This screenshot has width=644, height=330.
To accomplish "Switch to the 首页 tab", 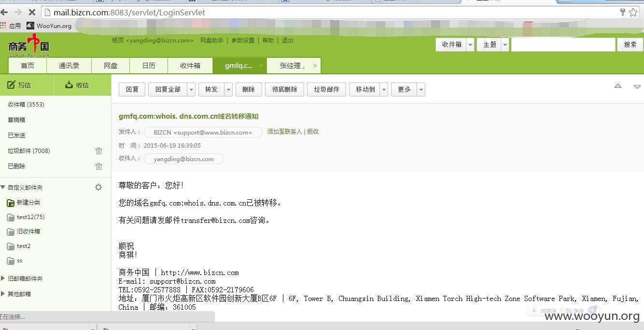I will coord(28,66).
